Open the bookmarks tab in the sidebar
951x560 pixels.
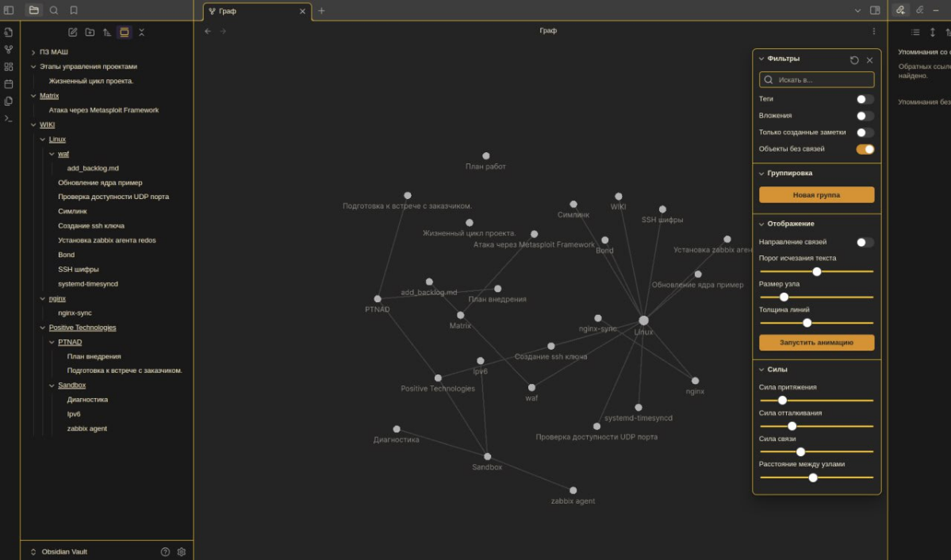pyautogui.click(x=74, y=10)
